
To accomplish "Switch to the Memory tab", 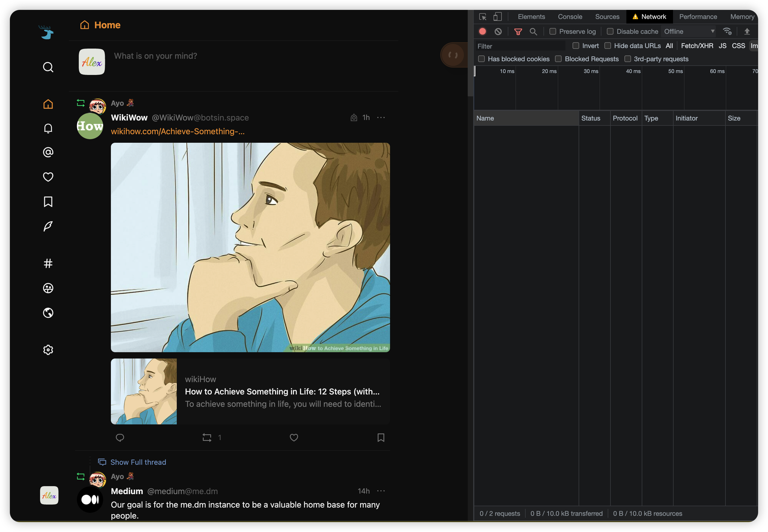I will [742, 17].
